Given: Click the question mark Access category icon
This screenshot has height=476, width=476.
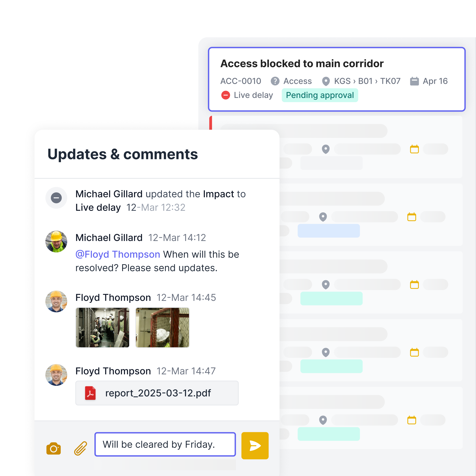Looking at the screenshot, I should pyautogui.click(x=275, y=81).
